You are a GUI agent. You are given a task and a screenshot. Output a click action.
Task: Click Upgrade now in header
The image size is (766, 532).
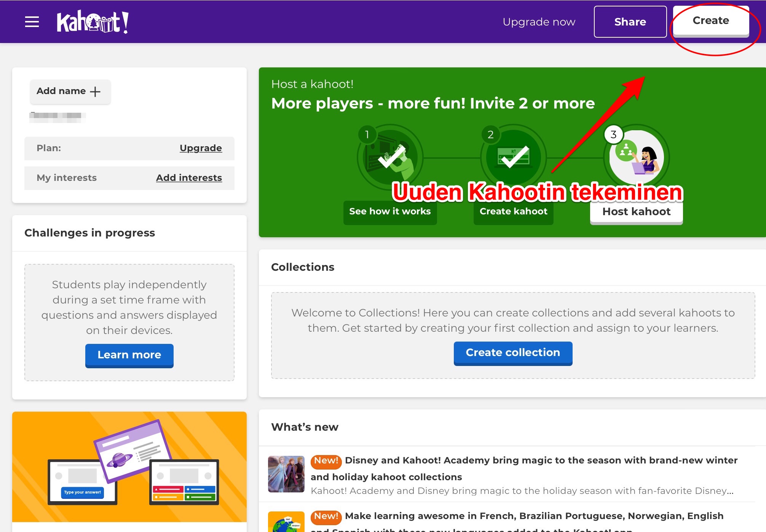tap(539, 22)
